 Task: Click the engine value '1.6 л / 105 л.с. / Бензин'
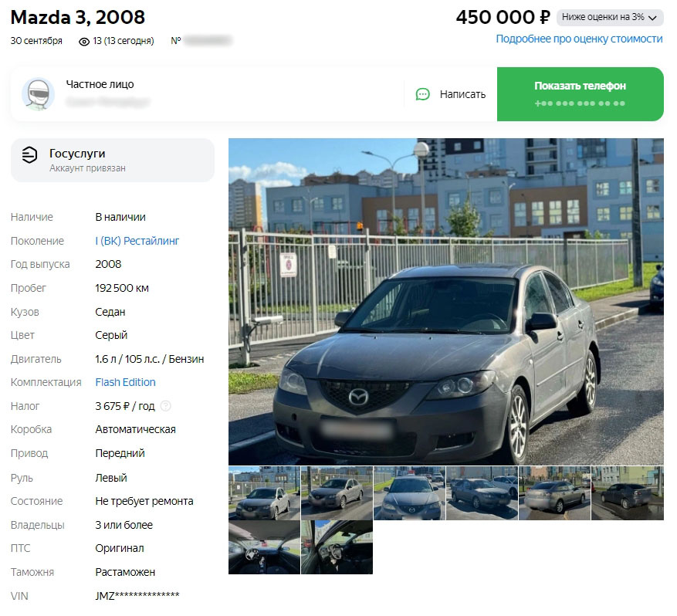point(150,359)
